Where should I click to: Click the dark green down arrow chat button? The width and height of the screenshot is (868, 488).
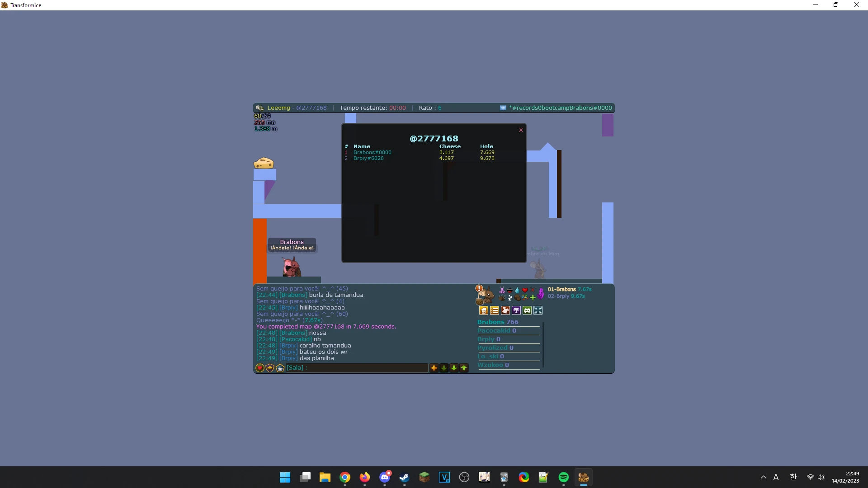pyautogui.click(x=444, y=368)
